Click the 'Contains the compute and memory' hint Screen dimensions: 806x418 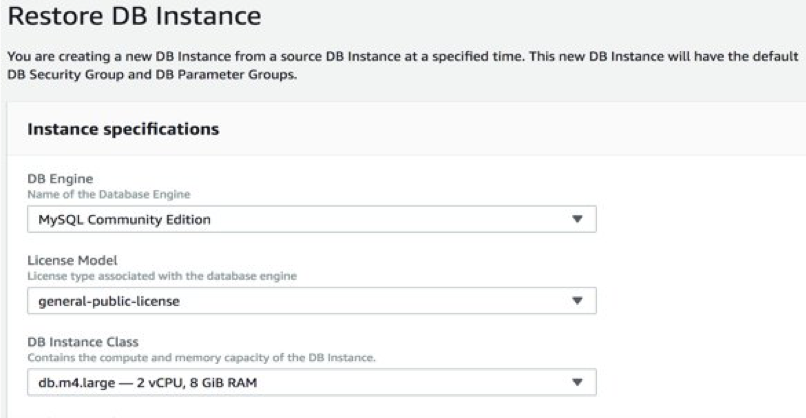coord(202,357)
